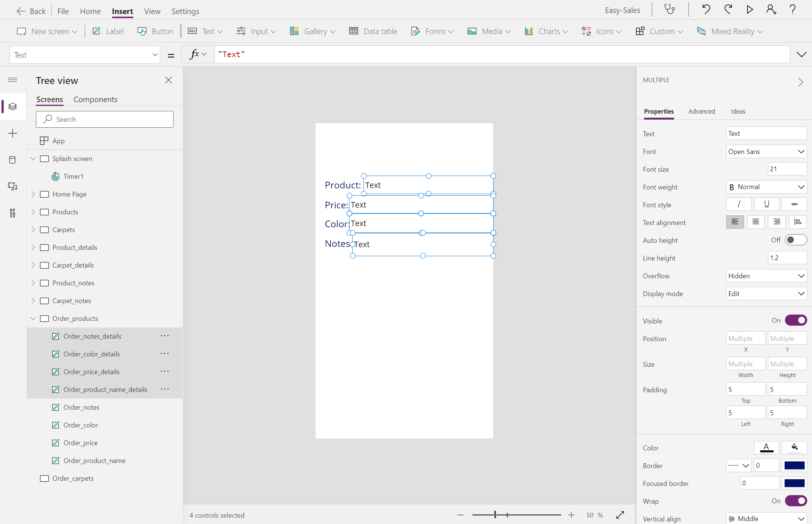Screen dimensions: 812x524
Task: Open the Overflow dropdown set to Hidden
Action: 766,276
